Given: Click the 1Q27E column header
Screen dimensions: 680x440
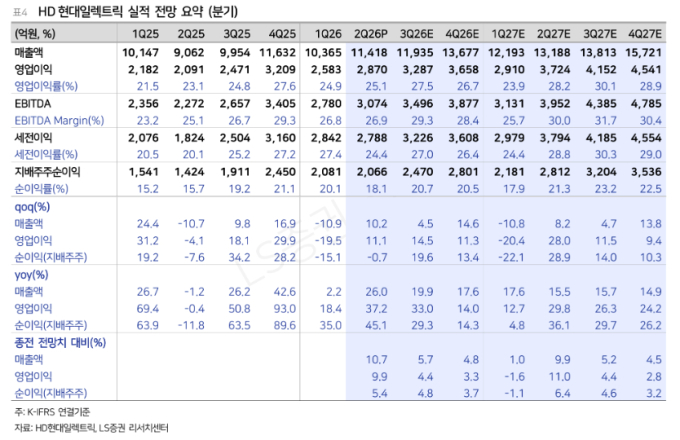Looking at the screenshot, I should tap(508, 34).
